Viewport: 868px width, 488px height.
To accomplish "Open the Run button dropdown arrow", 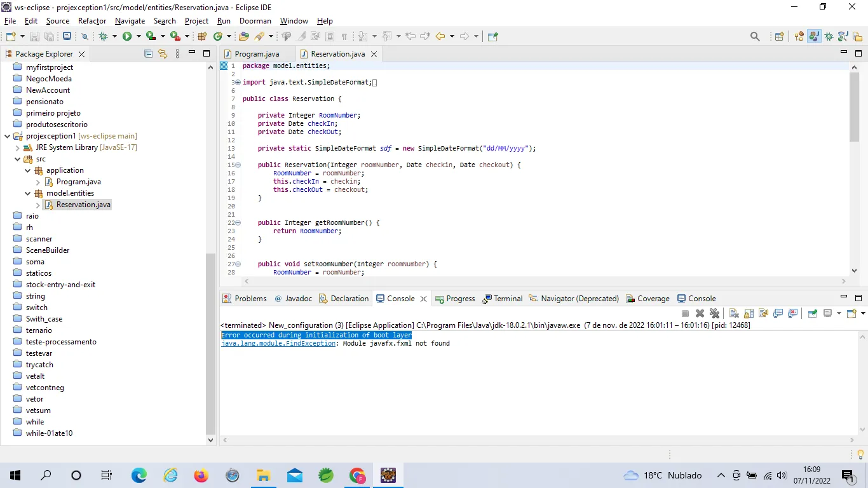I will [x=138, y=36].
